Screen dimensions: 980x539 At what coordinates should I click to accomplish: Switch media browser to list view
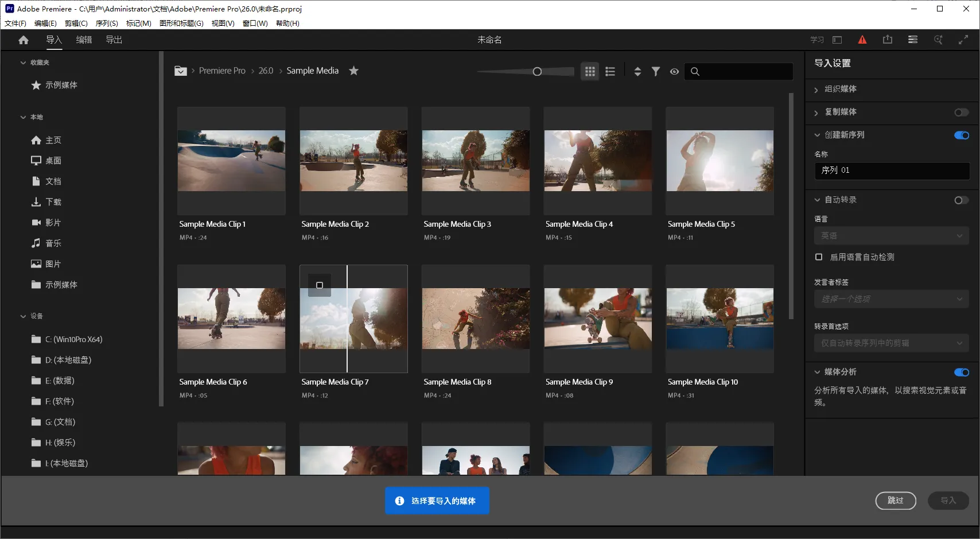tap(610, 71)
